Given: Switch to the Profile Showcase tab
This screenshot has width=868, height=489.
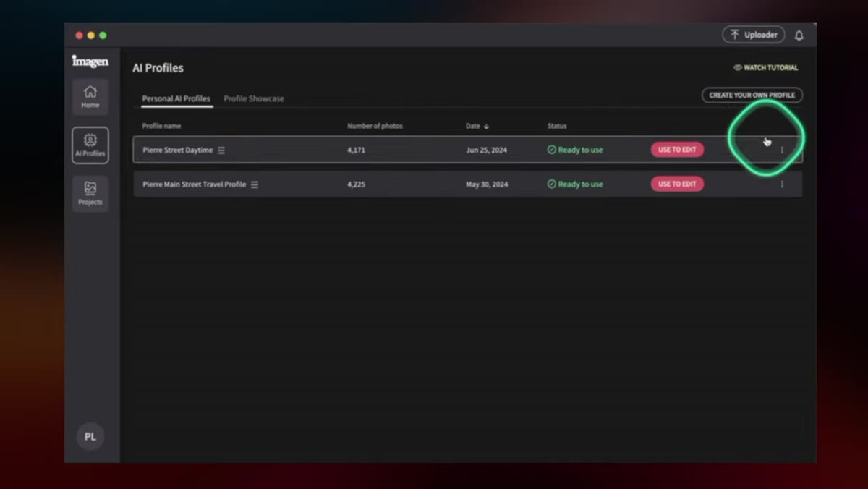Looking at the screenshot, I should coord(254,98).
